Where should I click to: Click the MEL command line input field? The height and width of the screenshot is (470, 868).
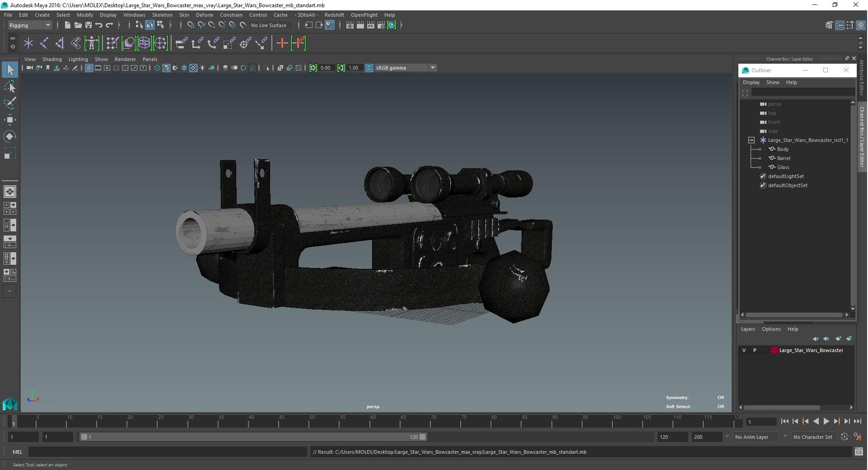pyautogui.click(x=167, y=451)
